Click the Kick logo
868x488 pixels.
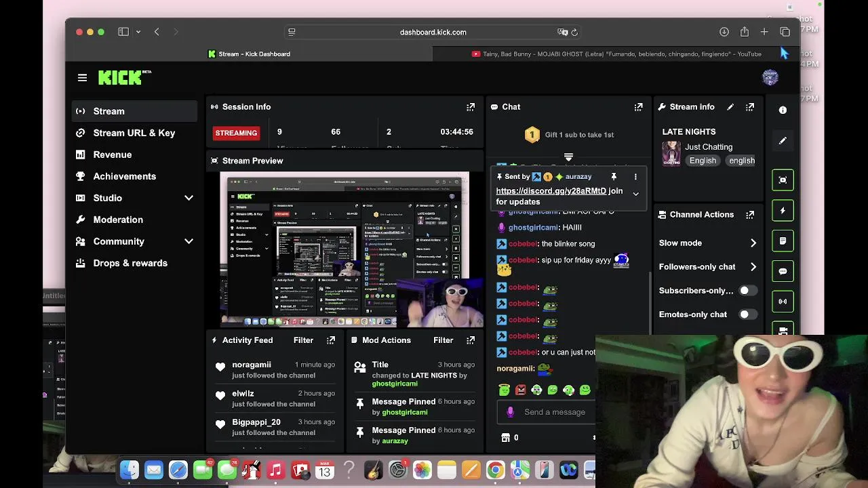[x=124, y=77]
